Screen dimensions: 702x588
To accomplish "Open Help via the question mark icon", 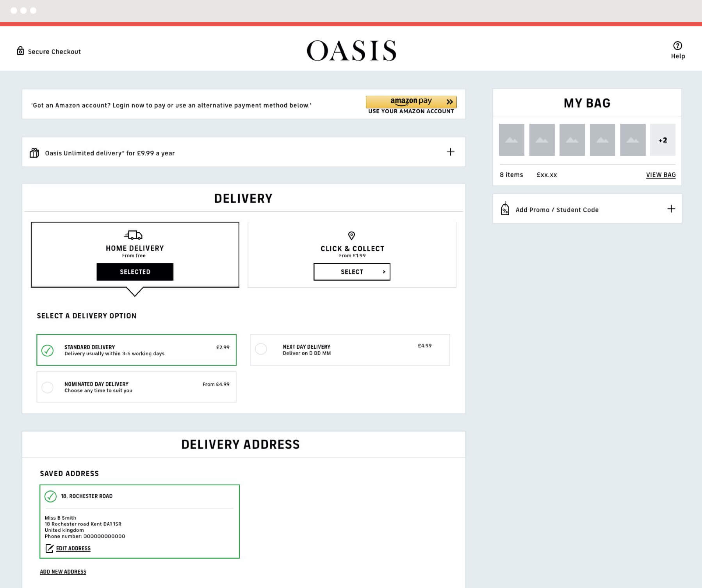I will 678,46.
